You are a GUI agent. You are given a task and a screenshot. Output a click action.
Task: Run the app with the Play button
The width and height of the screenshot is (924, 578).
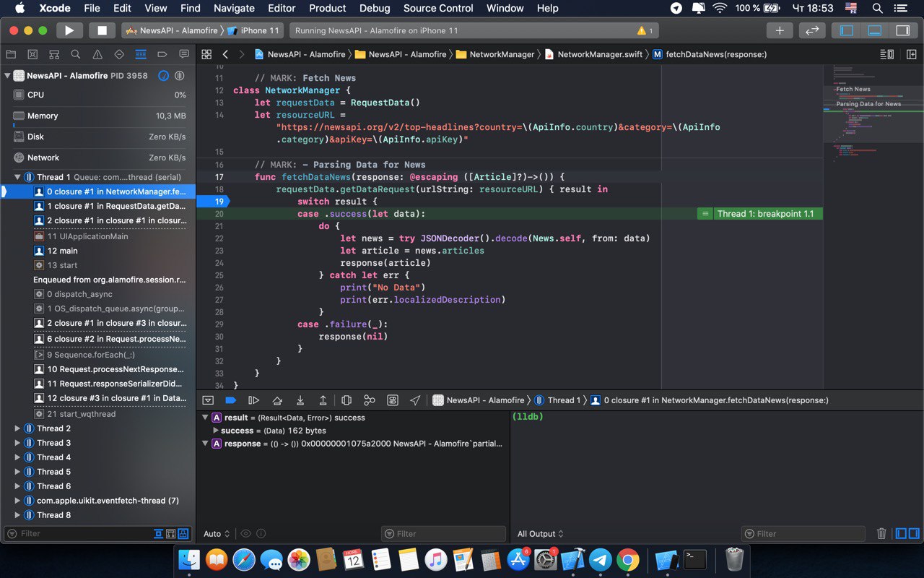[69, 30]
